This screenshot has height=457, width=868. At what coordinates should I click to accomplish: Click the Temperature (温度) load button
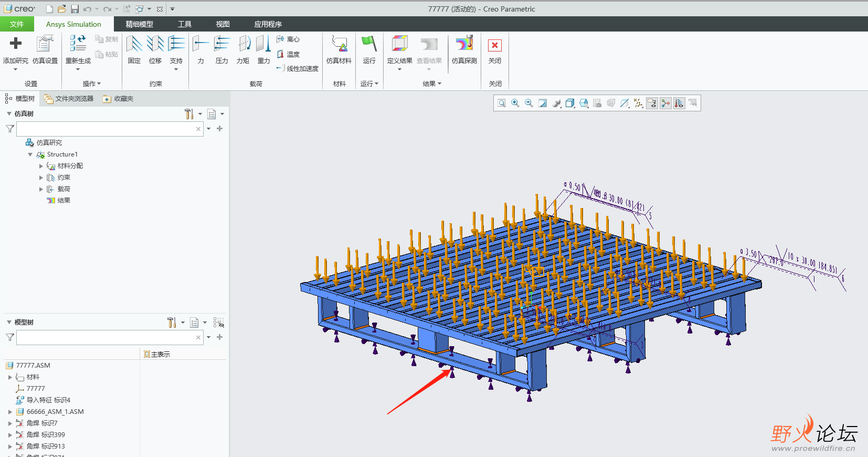(288, 54)
